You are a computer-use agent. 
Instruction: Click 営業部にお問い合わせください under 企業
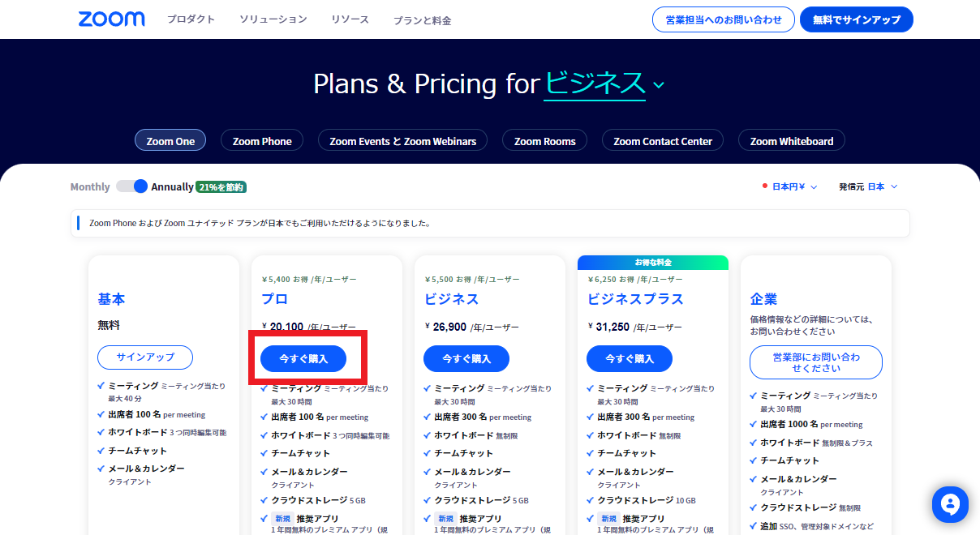click(816, 362)
